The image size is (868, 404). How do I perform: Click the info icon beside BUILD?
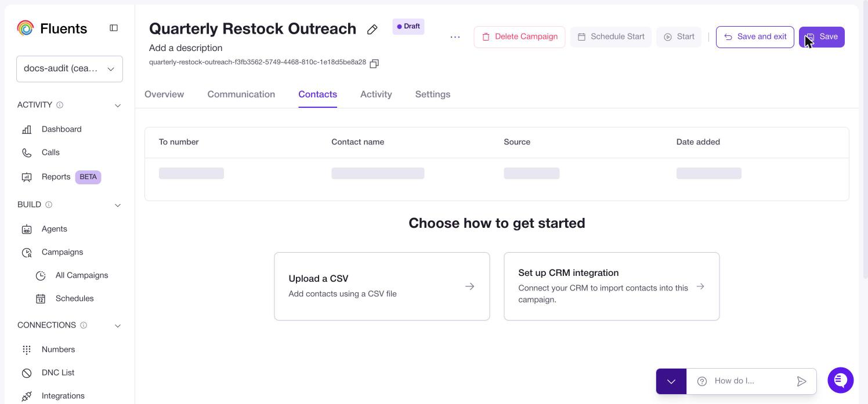click(x=49, y=205)
